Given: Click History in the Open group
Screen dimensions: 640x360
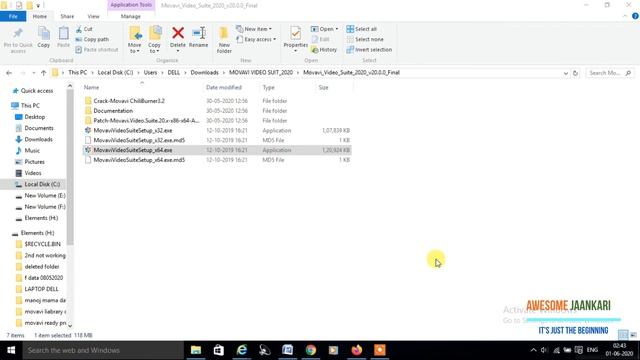Looking at the screenshot, I should 324,50.
